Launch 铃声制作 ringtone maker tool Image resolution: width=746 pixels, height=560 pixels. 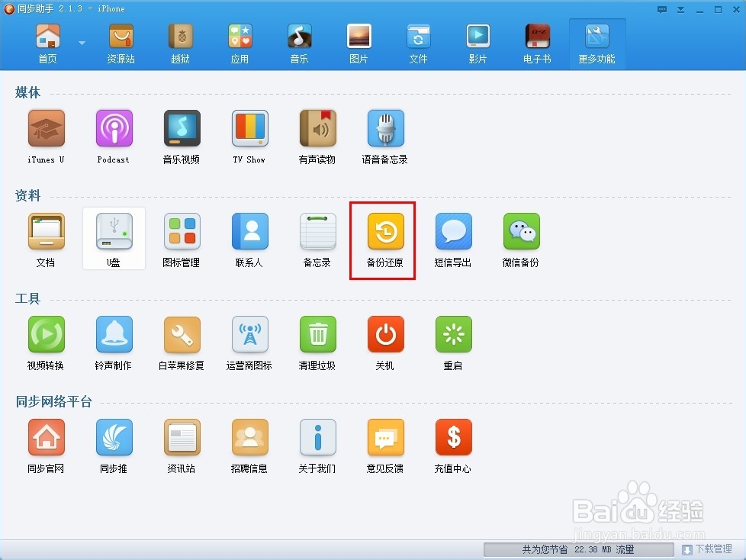click(x=114, y=334)
